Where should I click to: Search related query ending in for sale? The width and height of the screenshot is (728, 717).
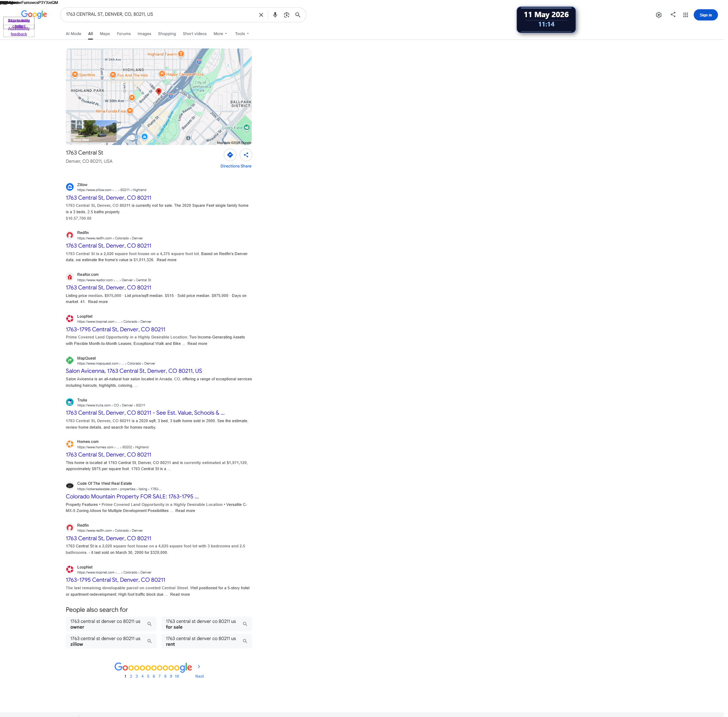pos(207,624)
